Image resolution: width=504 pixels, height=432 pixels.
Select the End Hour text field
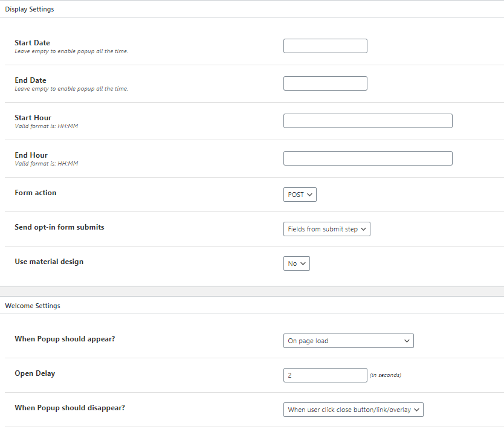[x=367, y=158]
